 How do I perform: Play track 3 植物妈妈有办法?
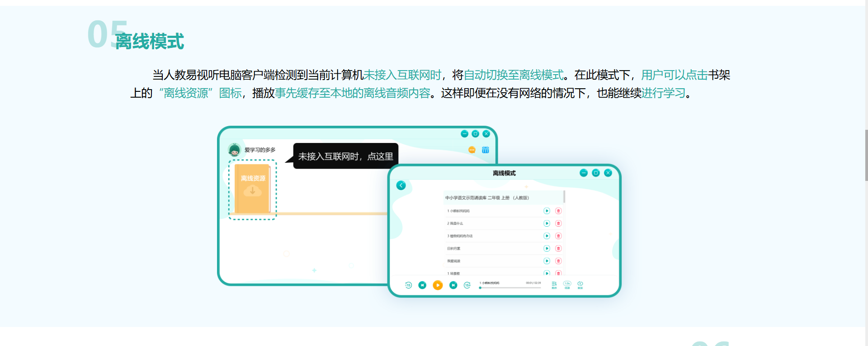tap(547, 236)
